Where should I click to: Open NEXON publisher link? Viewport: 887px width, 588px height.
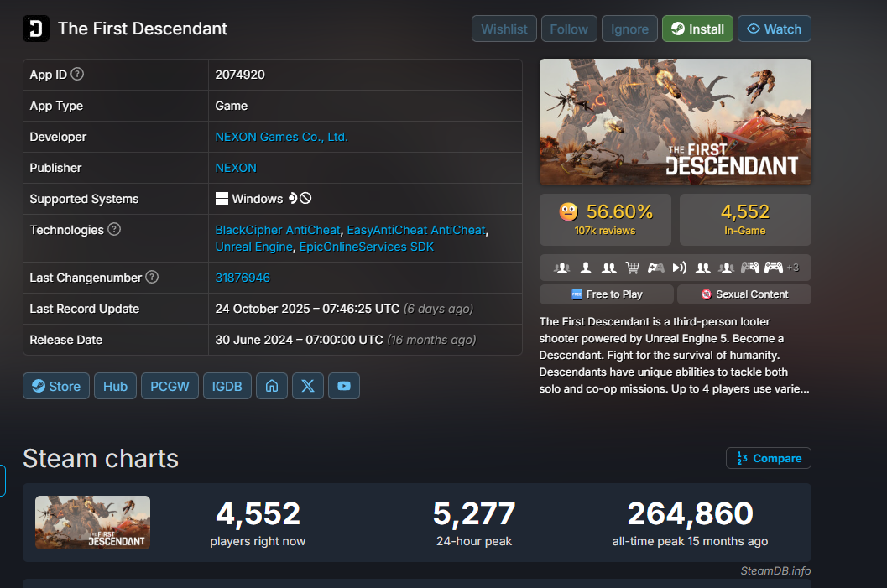236,168
